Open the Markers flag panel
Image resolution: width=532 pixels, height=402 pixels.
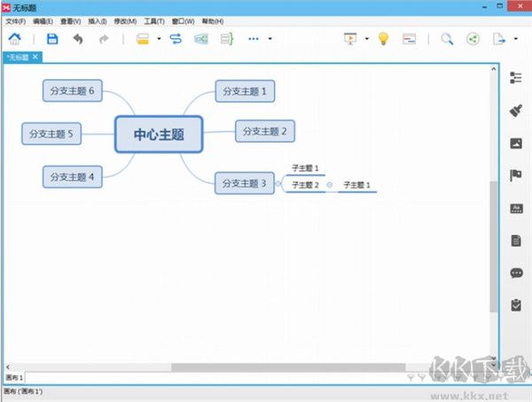516,176
